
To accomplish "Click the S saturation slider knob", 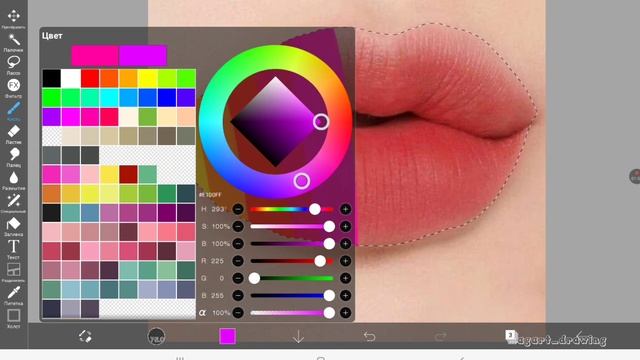I will coord(329,227).
